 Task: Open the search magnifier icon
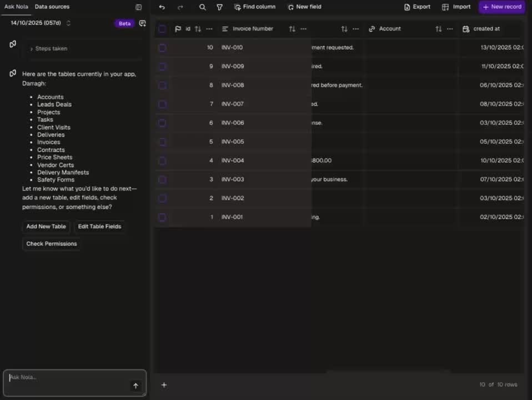(x=202, y=7)
